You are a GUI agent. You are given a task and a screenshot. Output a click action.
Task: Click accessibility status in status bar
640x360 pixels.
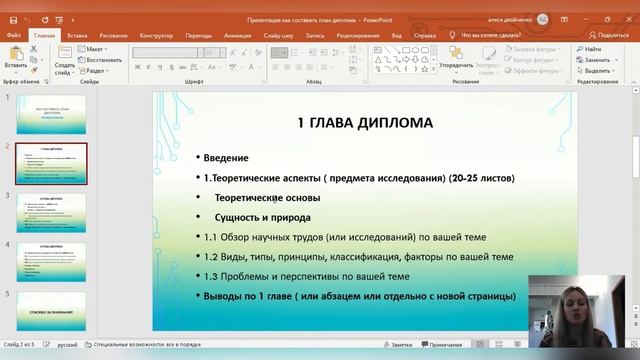tap(143, 344)
